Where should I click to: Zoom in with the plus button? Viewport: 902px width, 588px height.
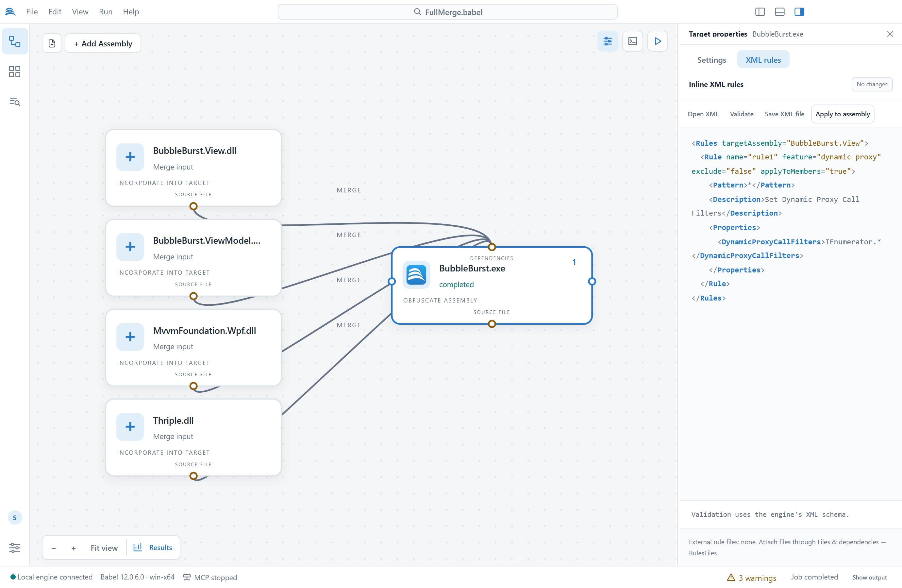tap(74, 548)
